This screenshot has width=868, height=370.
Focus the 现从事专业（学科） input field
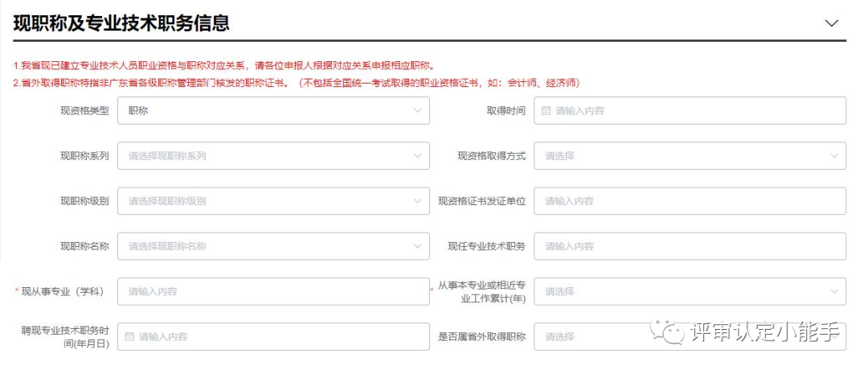(x=273, y=291)
